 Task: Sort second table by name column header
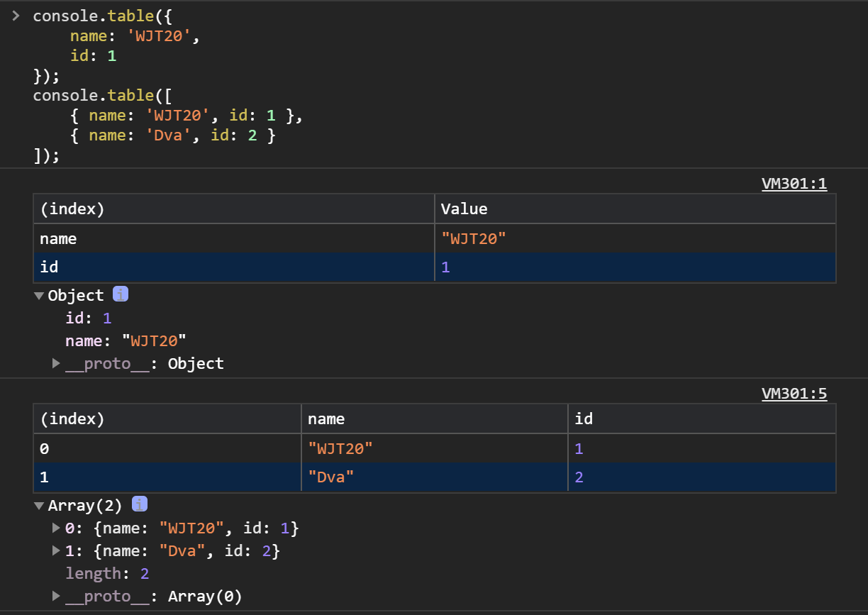click(x=326, y=419)
